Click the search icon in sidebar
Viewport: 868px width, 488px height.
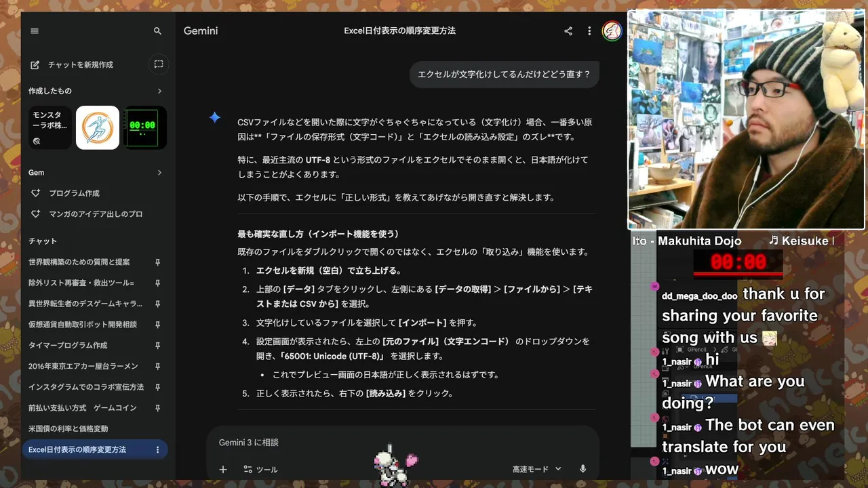click(x=157, y=31)
